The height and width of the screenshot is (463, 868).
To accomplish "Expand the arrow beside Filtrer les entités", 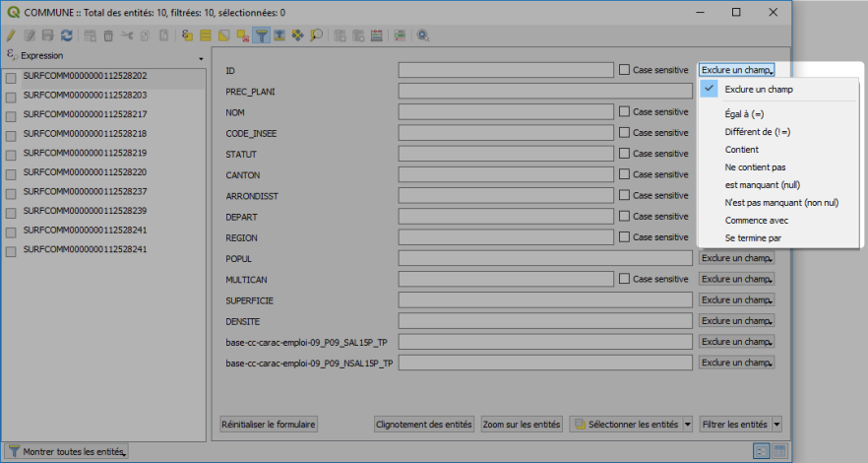I will coord(776,425).
